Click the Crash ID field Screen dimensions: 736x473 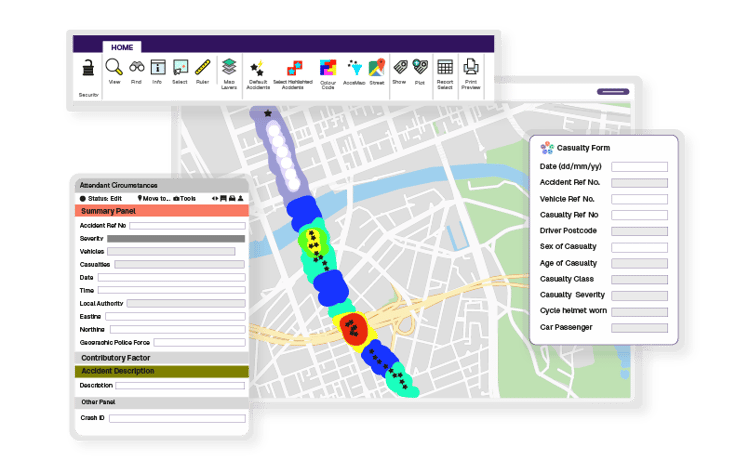point(177,418)
